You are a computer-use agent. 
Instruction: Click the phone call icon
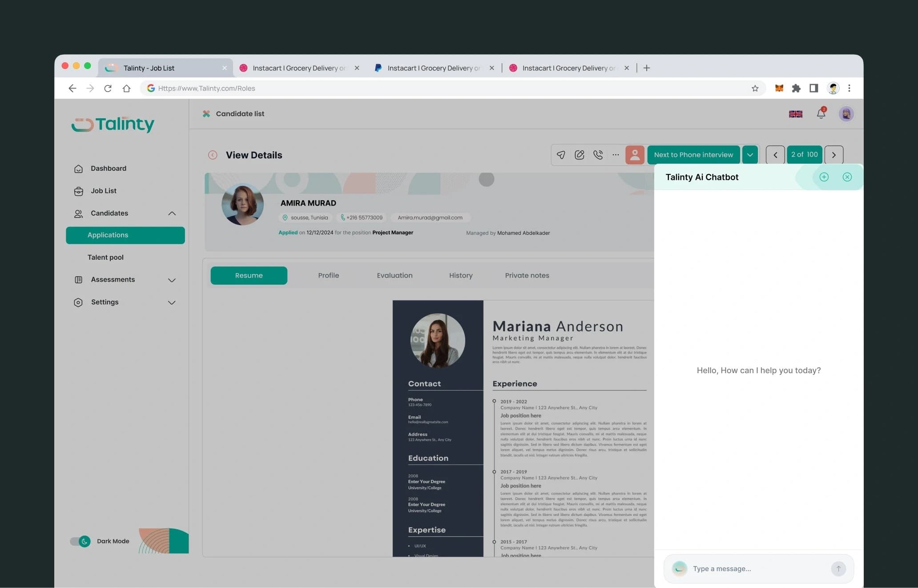coord(598,155)
